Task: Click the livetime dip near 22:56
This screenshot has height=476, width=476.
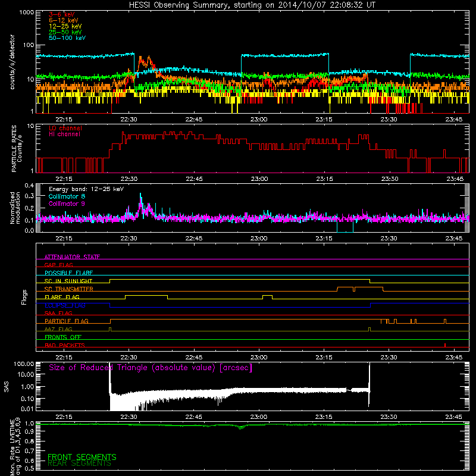Action: 242,427
